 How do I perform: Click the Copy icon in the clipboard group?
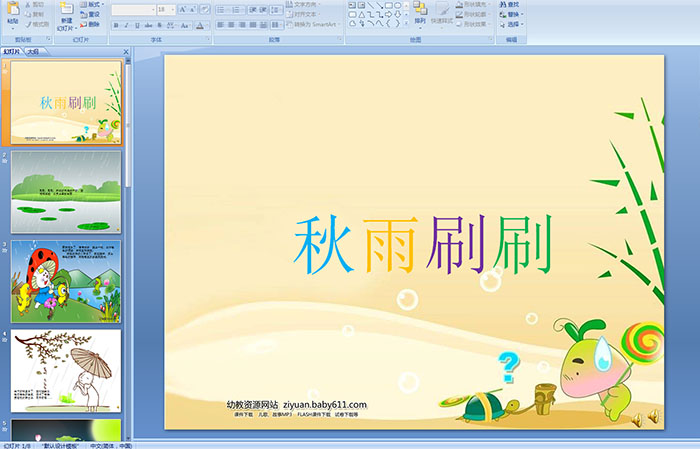click(x=28, y=14)
